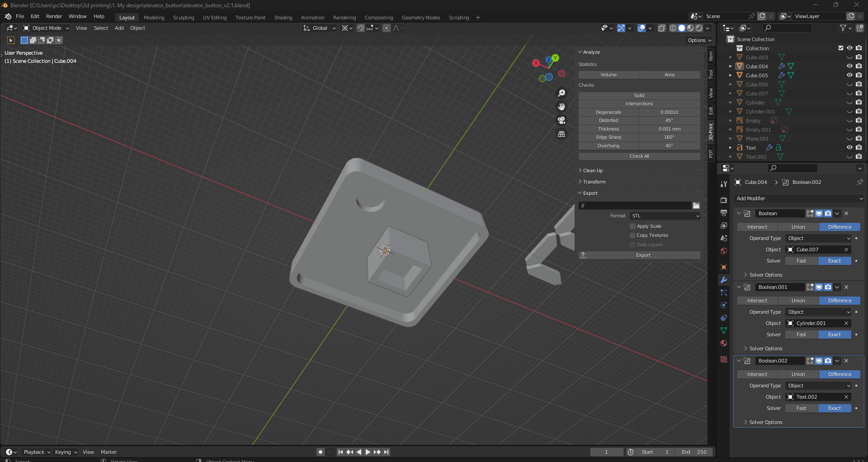Open the Output properties printer icon

tap(724, 213)
